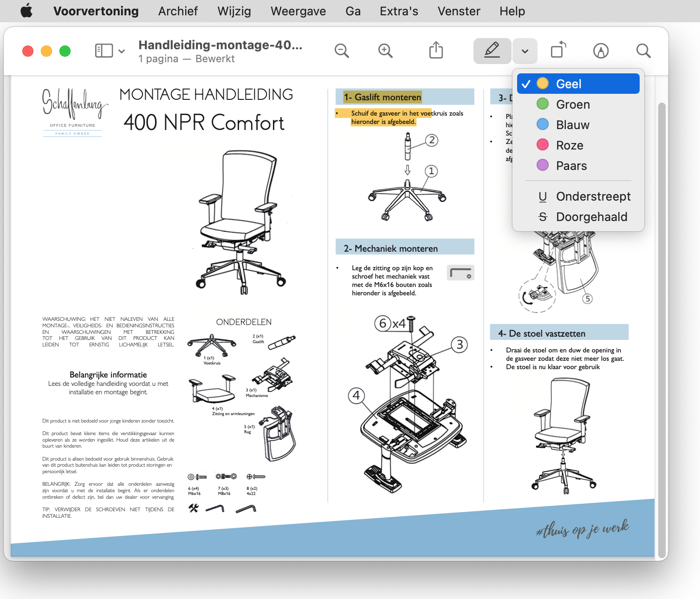Open the Venster menu

coord(459,11)
